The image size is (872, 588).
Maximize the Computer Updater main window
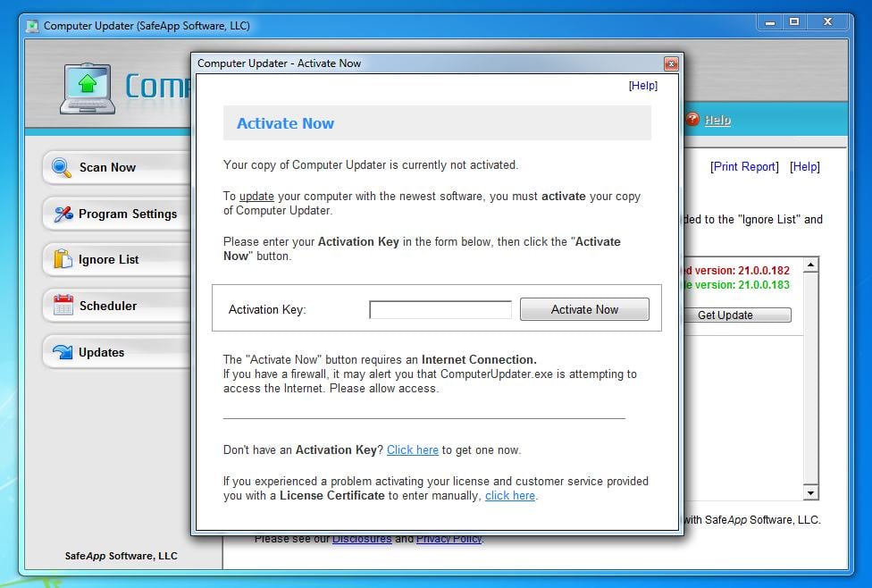(x=794, y=23)
